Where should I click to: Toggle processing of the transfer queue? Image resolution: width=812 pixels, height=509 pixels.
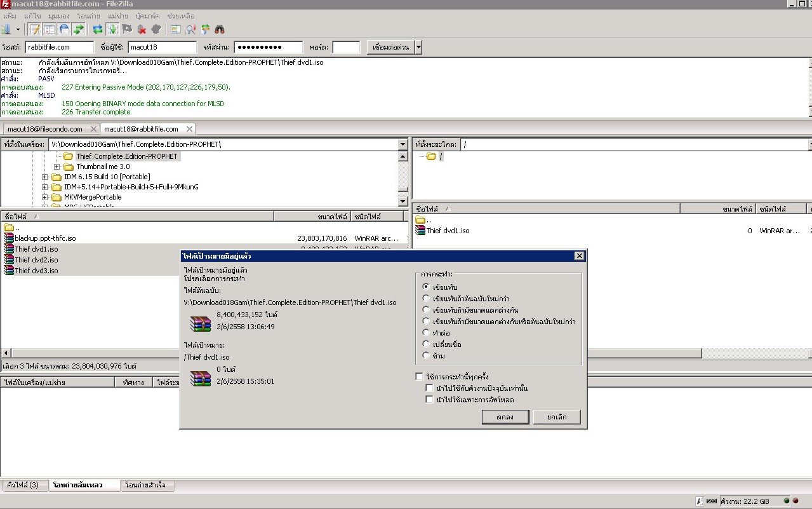click(x=112, y=29)
